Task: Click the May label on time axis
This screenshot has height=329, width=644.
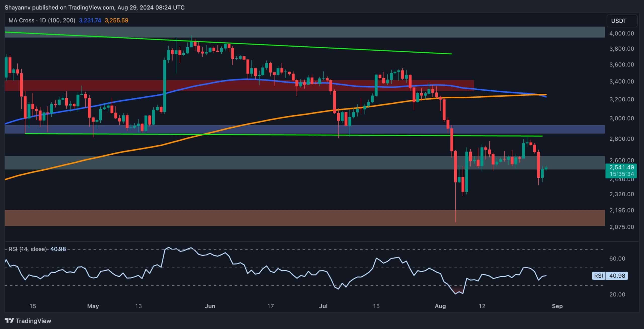Action: (93, 306)
